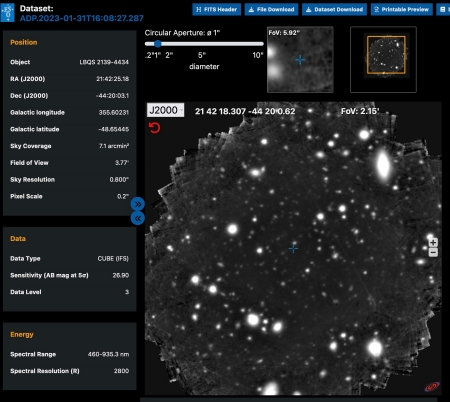
Task: Open the dataset ADP.2023-01-31T16:08:27.287 link
Action: click(x=82, y=18)
